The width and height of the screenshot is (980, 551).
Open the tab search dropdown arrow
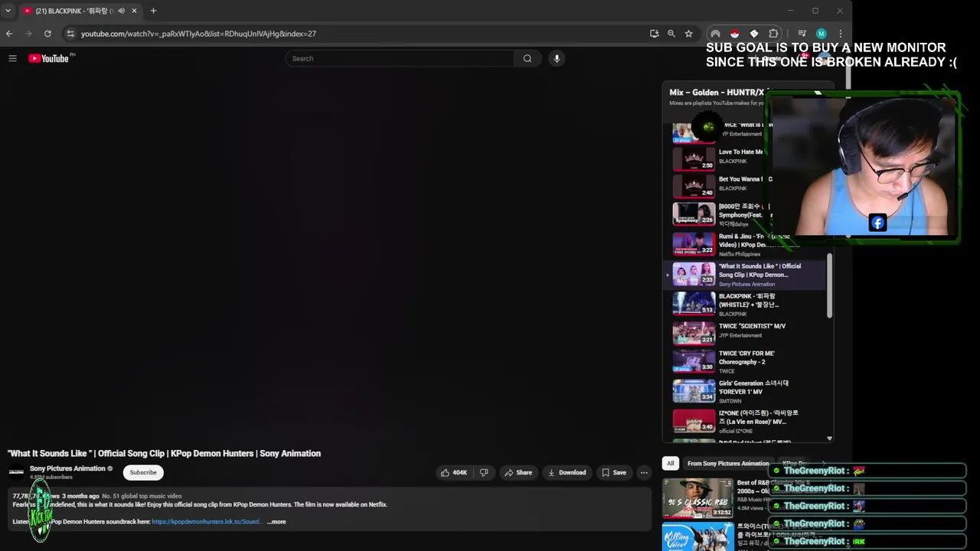coord(8,11)
